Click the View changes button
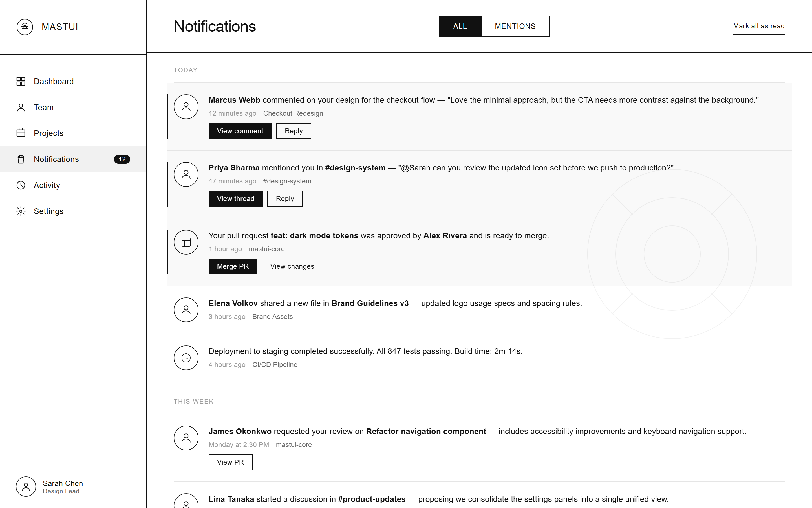The image size is (812, 508). 292,266
